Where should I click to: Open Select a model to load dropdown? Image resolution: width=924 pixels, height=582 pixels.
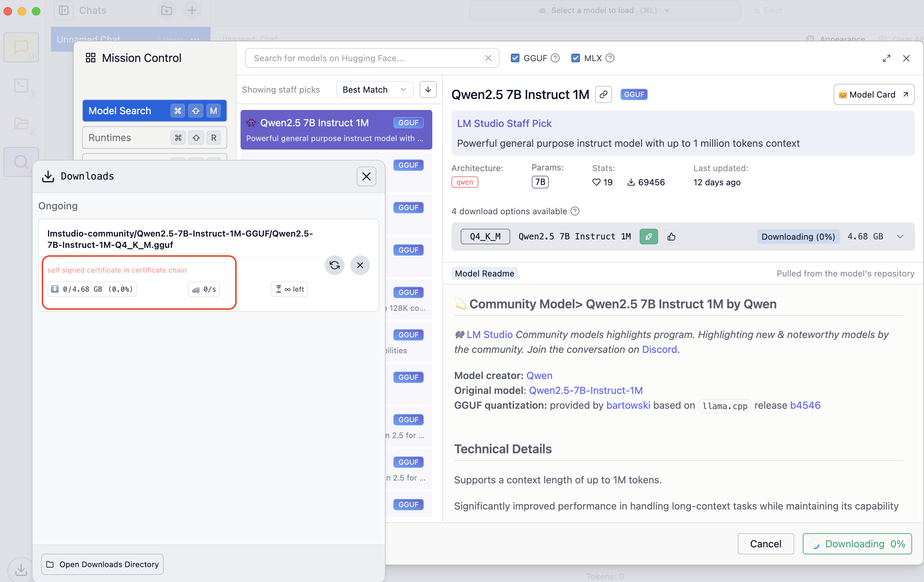pos(604,10)
